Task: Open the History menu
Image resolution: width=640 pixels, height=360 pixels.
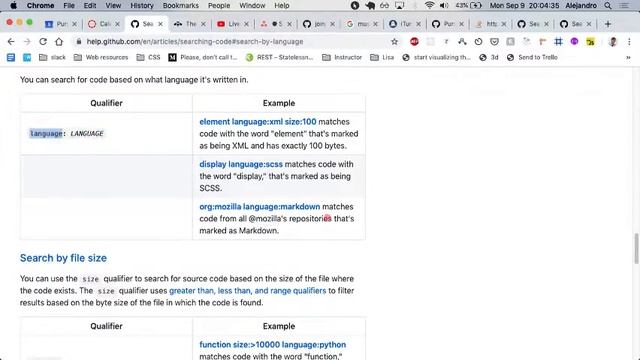Action: (142, 6)
